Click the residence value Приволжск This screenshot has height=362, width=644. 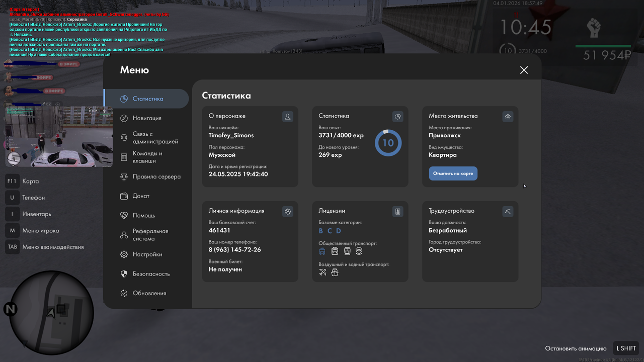pos(445,135)
